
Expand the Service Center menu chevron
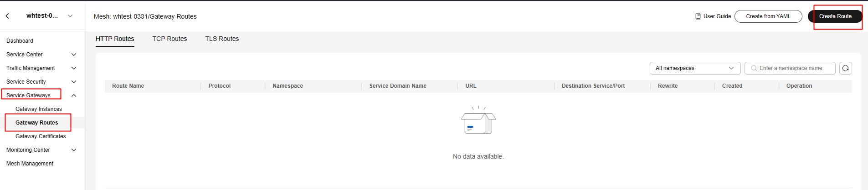(74, 55)
